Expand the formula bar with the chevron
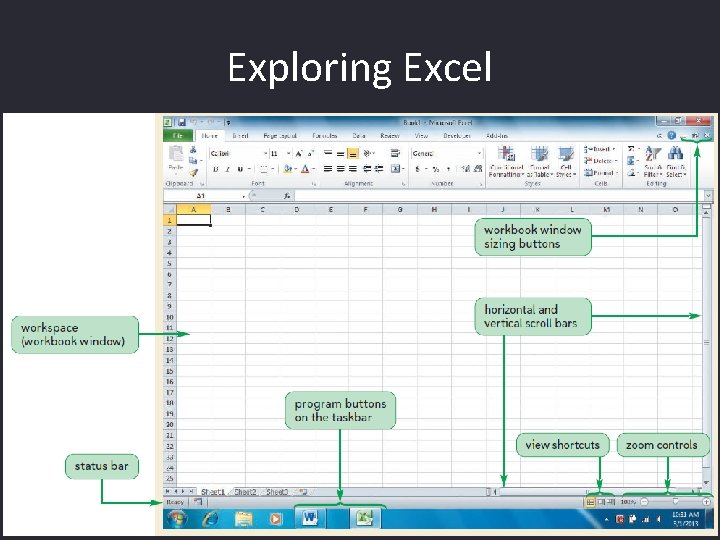 [x=708, y=196]
